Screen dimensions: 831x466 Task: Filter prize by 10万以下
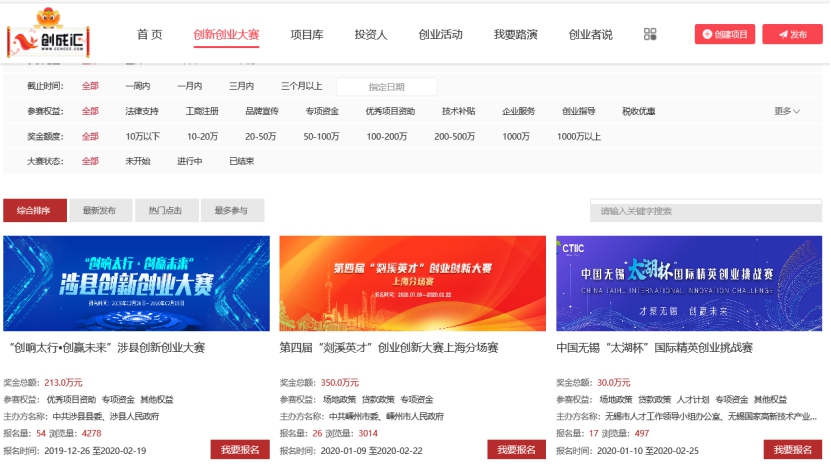(x=143, y=136)
